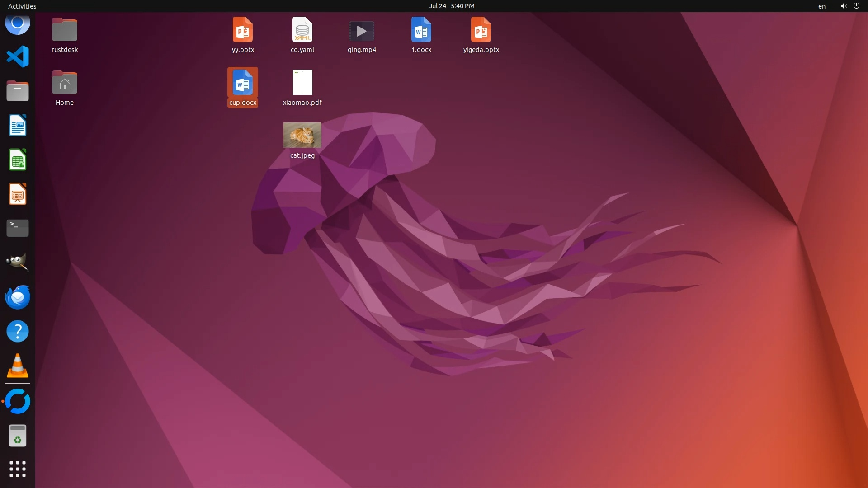Click the volume speaker indicator

pyautogui.click(x=843, y=6)
